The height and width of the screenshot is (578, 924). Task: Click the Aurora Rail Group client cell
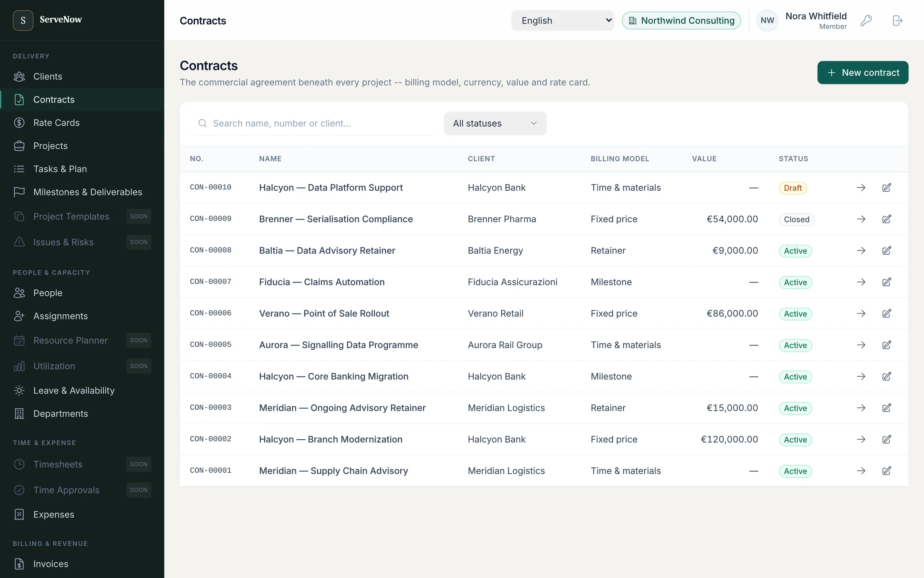click(505, 345)
